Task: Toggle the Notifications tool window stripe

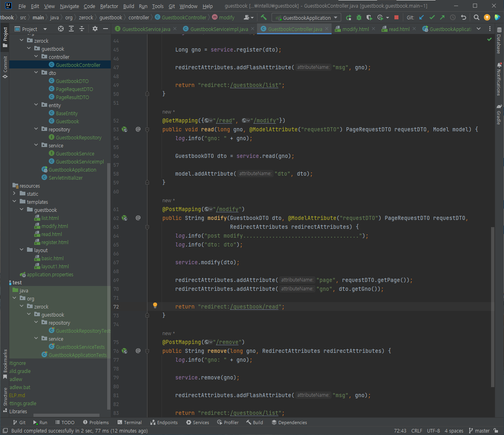Action: point(499,79)
